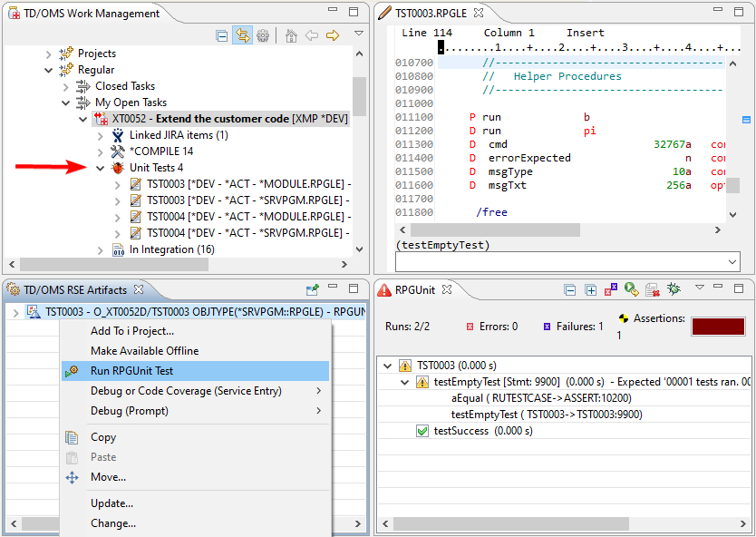Choose Update... from context menu

click(195, 503)
